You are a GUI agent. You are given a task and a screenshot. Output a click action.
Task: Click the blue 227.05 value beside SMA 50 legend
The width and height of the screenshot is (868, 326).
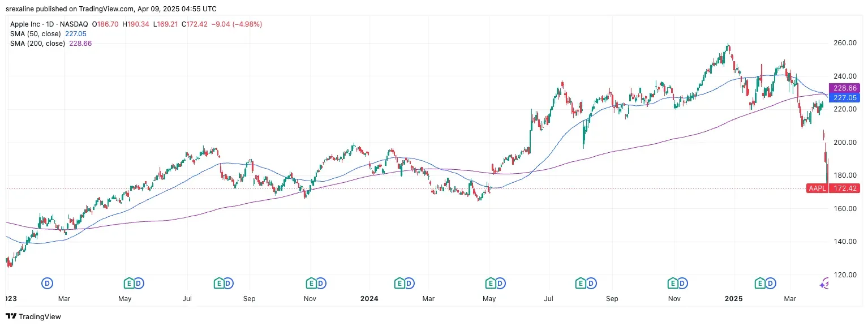75,34
